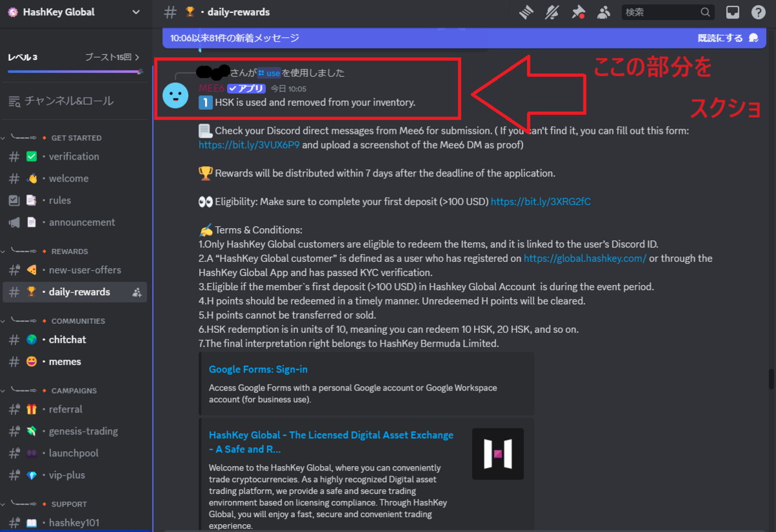
Task: Open the welcome channel
Action: 75,178
